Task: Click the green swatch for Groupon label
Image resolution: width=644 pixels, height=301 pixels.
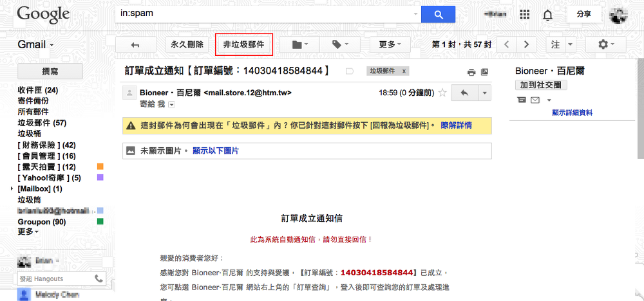Action: pos(100,222)
